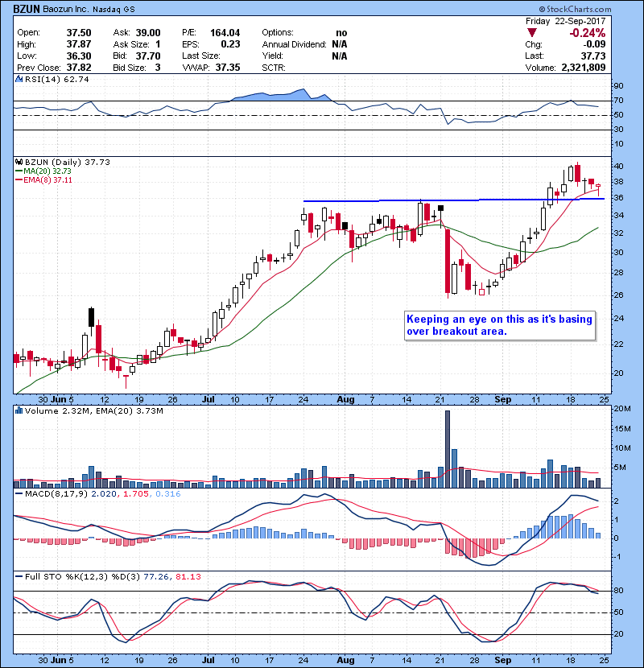Click the -0.24% percent change value
Viewport: 644px width, 668px height.
click(588, 33)
